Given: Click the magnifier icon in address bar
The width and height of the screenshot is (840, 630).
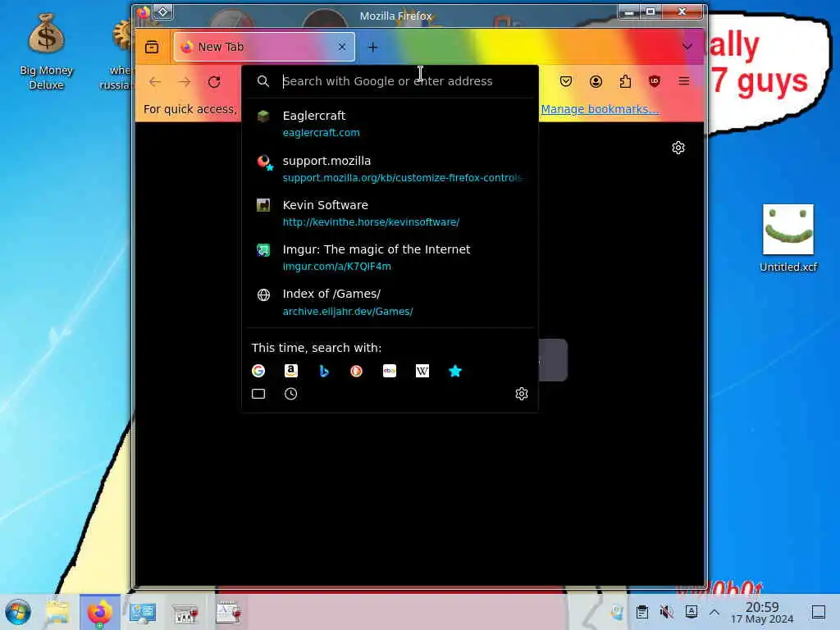Looking at the screenshot, I should point(263,81).
